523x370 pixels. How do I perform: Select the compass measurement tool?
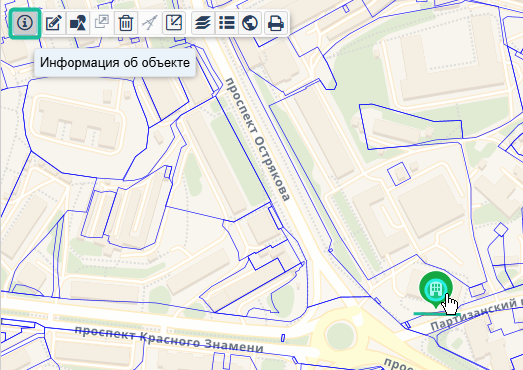pos(150,23)
